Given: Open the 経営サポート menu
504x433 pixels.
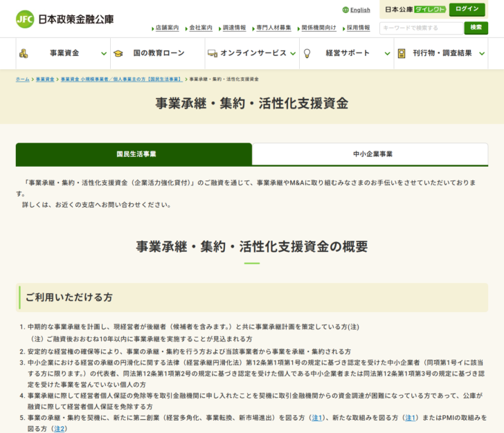Looking at the screenshot, I should pos(346,53).
